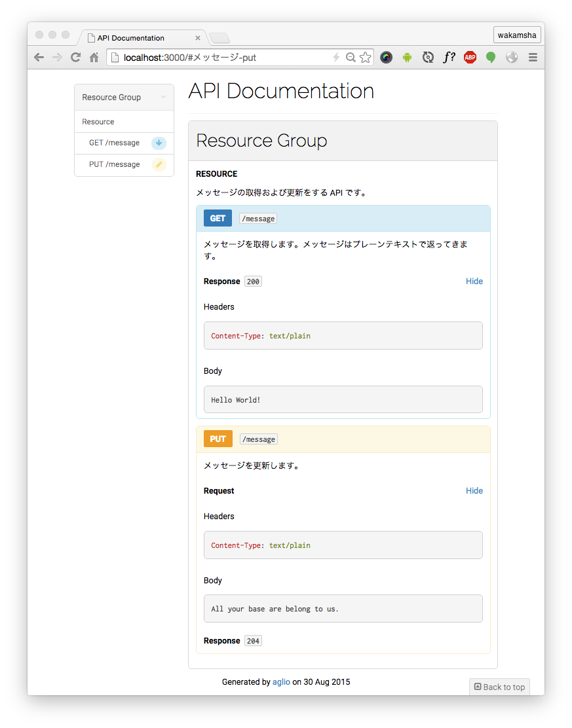572x728 pixels.
Task: Click the green Android extension icon
Action: coord(407,58)
